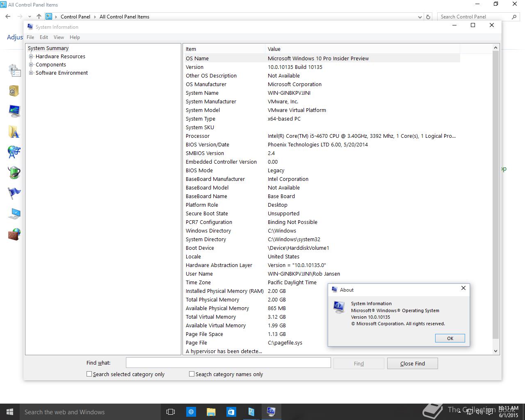Open the Display monitor icon in Control Panel
This screenshot has width=525, height=420.
point(14,111)
